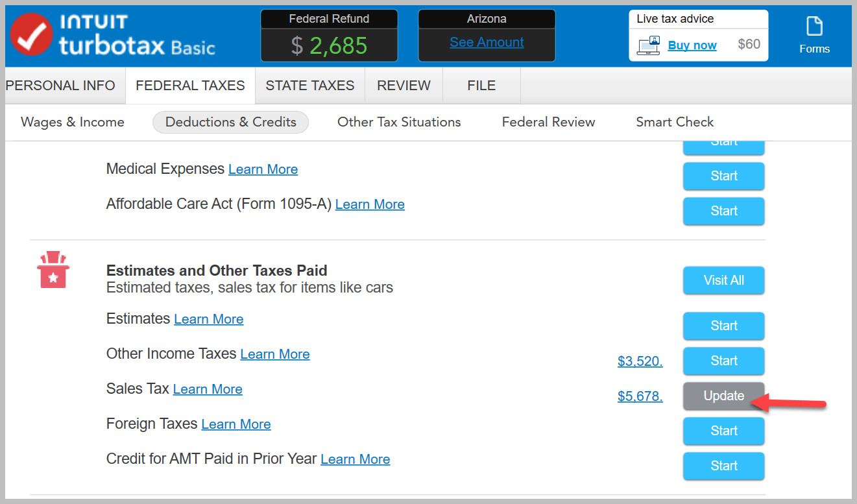This screenshot has height=504, width=857.
Task: Open Learn More for Medical Expenses
Action: tap(263, 169)
